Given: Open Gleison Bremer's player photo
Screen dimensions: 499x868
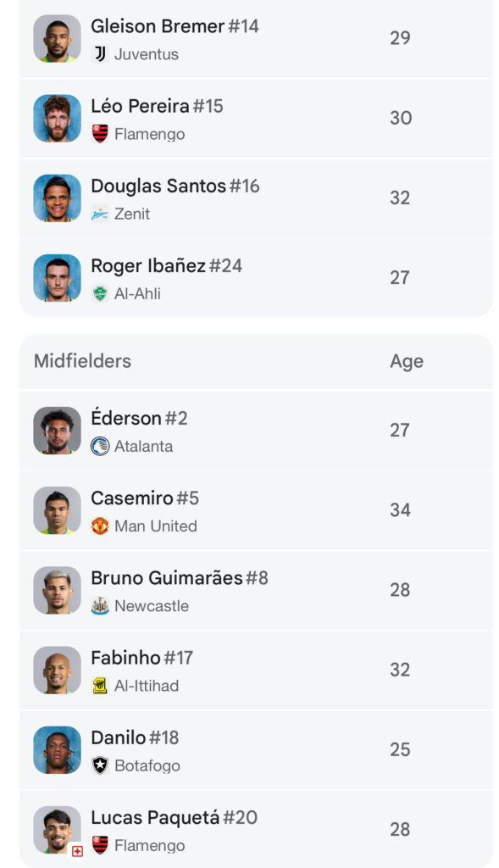Looking at the screenshot, I should pos(57,38).
